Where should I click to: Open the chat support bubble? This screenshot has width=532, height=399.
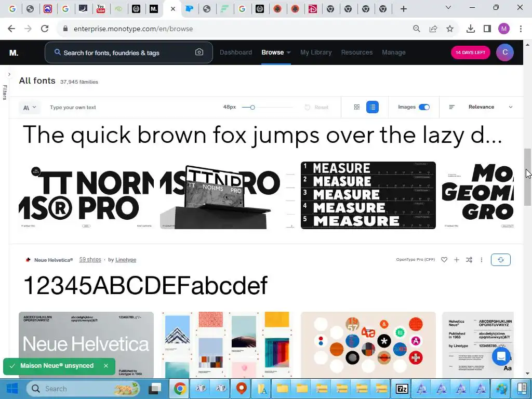click(501, 356)
